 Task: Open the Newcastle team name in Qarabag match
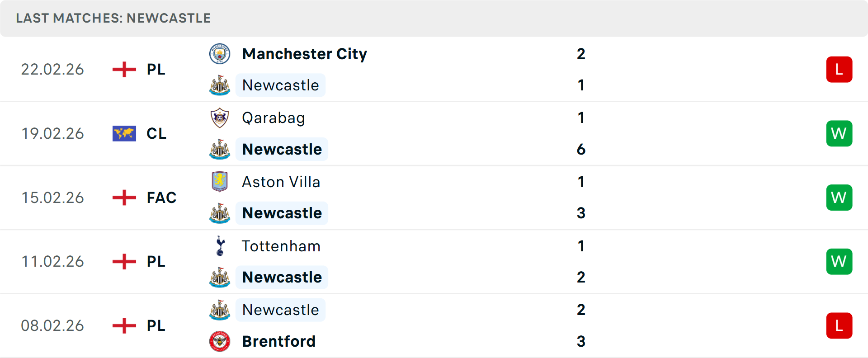coord(282,149)
